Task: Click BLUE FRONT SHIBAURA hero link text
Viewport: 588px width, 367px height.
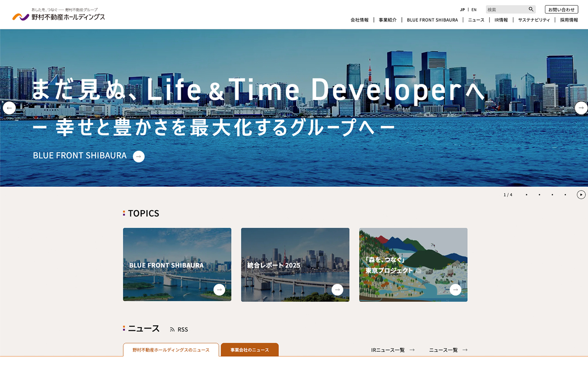Action: coord(80,156)
